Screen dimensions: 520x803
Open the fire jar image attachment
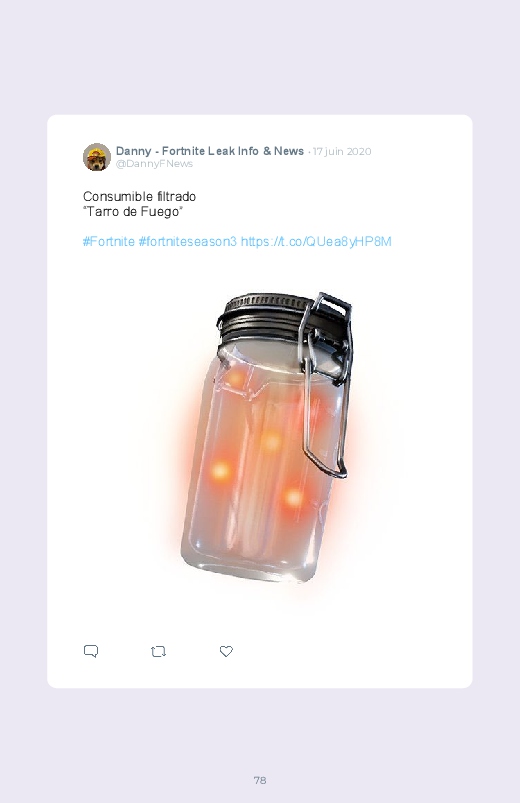[266, 438]
